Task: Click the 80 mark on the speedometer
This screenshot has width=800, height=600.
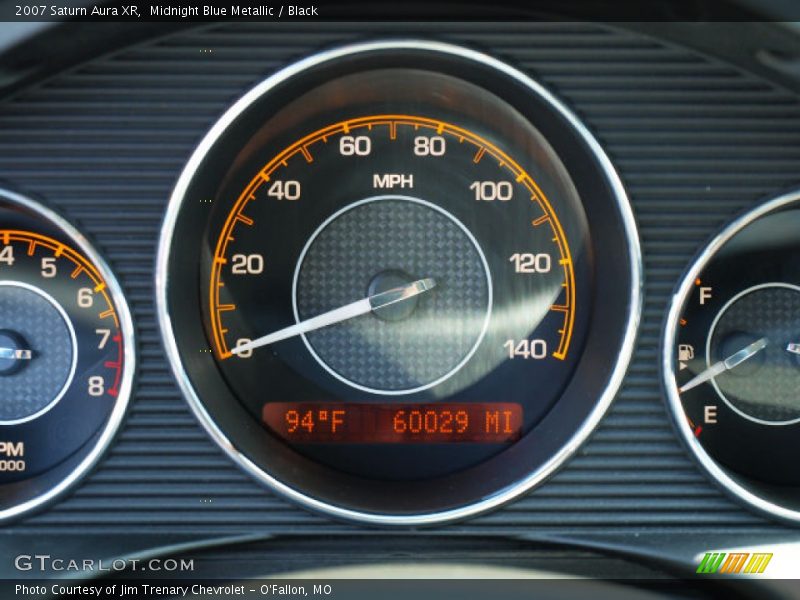Action: 429,146
